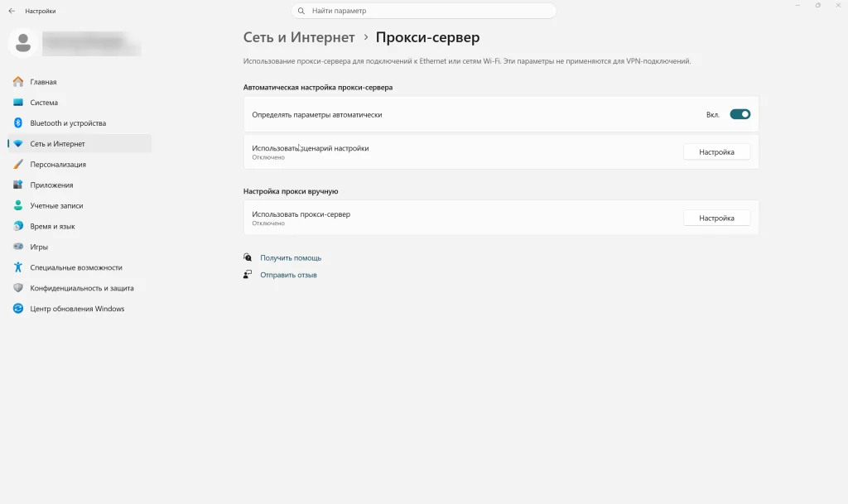Click the Сеть и Интернет wifi icon

(x=18, y=144)
